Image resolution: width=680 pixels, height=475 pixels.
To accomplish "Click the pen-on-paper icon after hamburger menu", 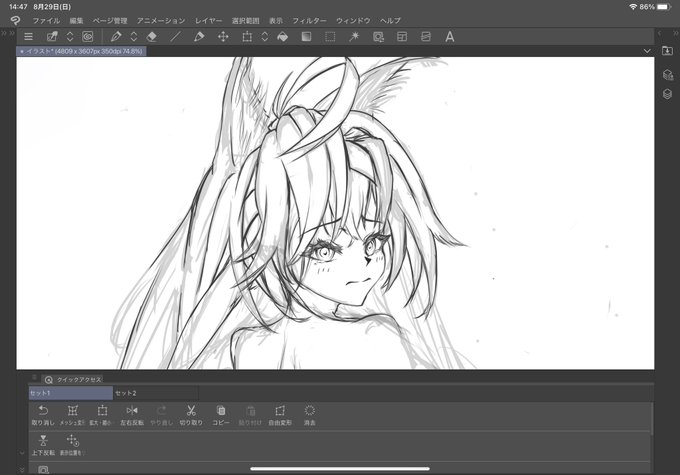I will pos(52,37).
